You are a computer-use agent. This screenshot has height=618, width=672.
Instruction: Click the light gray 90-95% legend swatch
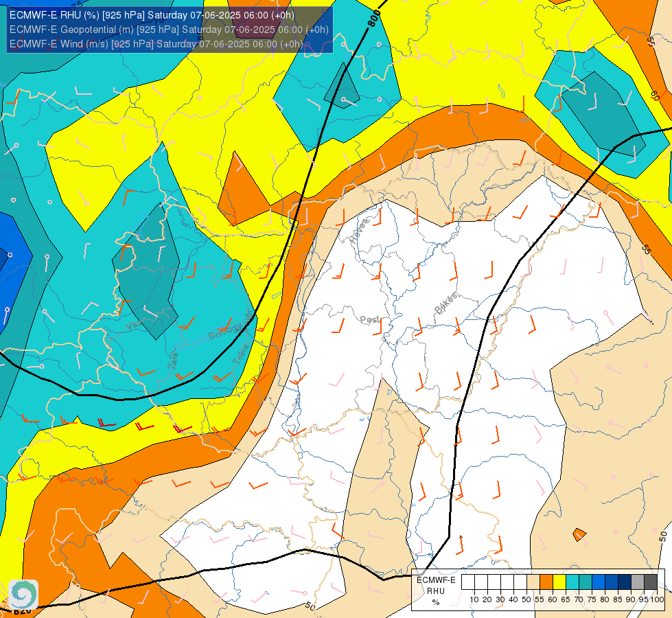[x=638, y=582]
